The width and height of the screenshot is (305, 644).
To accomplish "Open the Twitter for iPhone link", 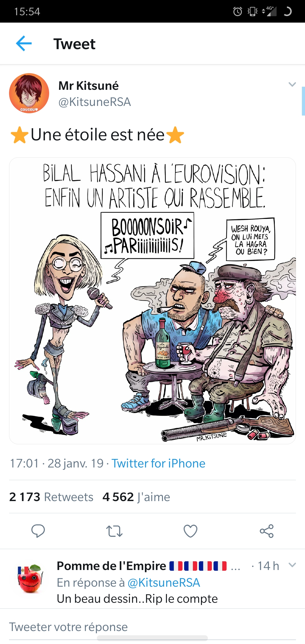I will click(158, 464).
